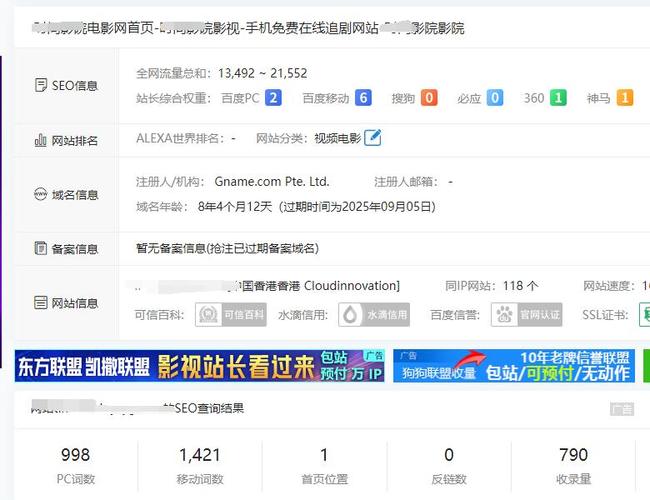
Task: Click the ALEXA世界排名 label
Action: (180, 138)
